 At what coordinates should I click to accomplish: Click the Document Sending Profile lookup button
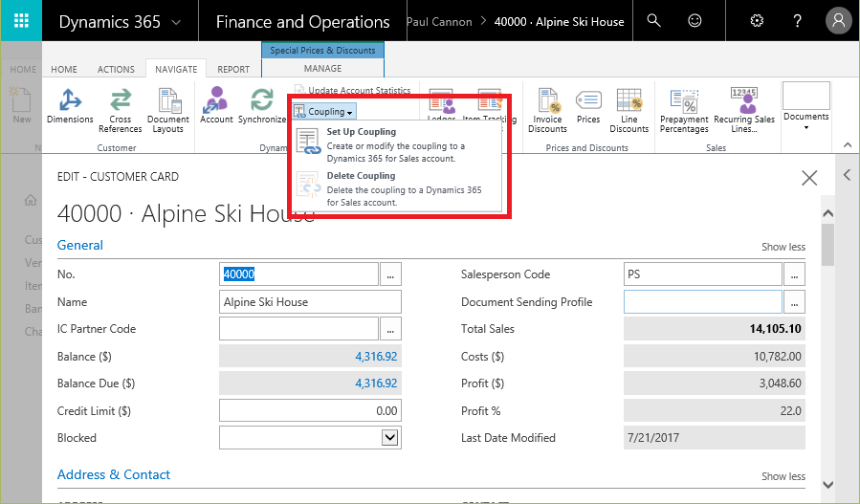tap(794, 301)
